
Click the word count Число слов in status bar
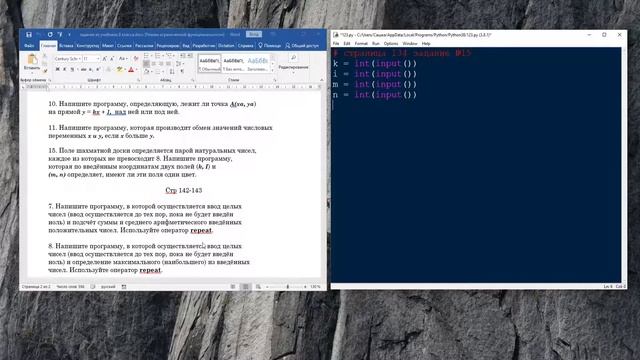(x=70, y=287)
